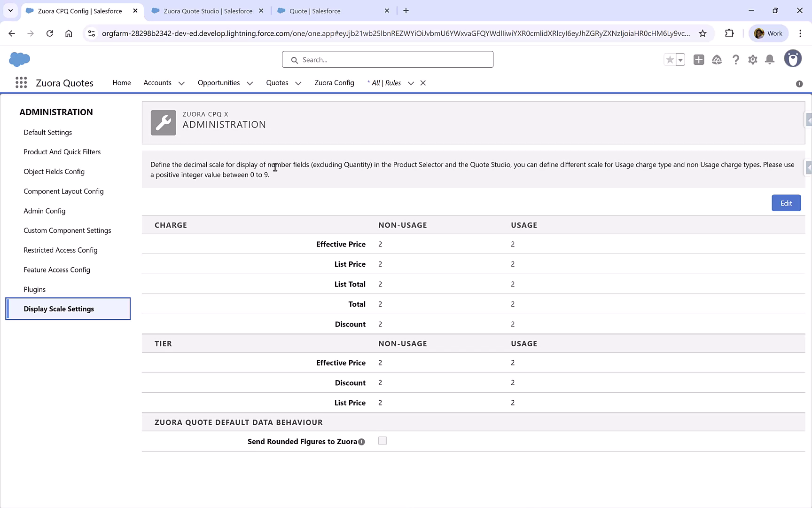812x508 pixels.
Task: Open Setup via the gear icon
Action: (x=752, y=60)
